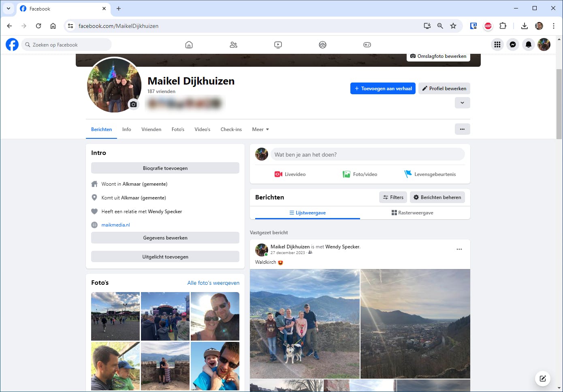Open the Adblock Plus extension icon
Image resolution: width=563 pixels, height=392 pixels.
[488, 26]
